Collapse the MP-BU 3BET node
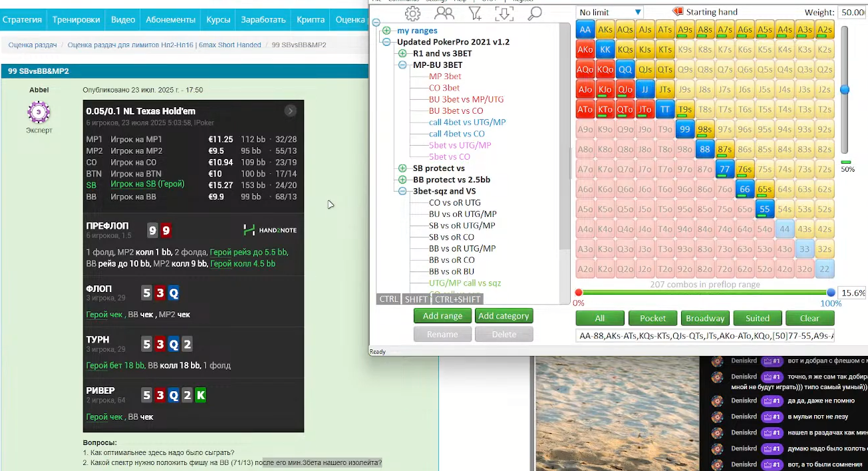The image size is (868, 471). click(402, 65)
